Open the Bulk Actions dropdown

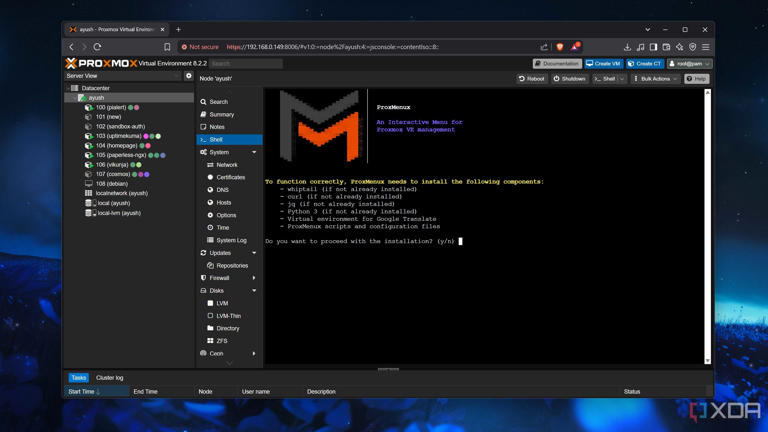tap(655, 79)
